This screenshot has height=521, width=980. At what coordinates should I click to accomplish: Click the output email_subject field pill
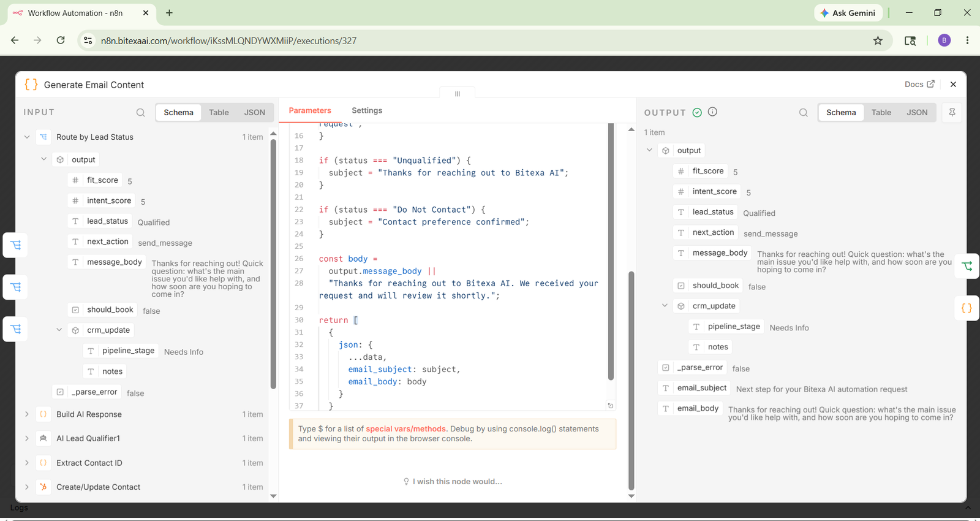(695, 388)
